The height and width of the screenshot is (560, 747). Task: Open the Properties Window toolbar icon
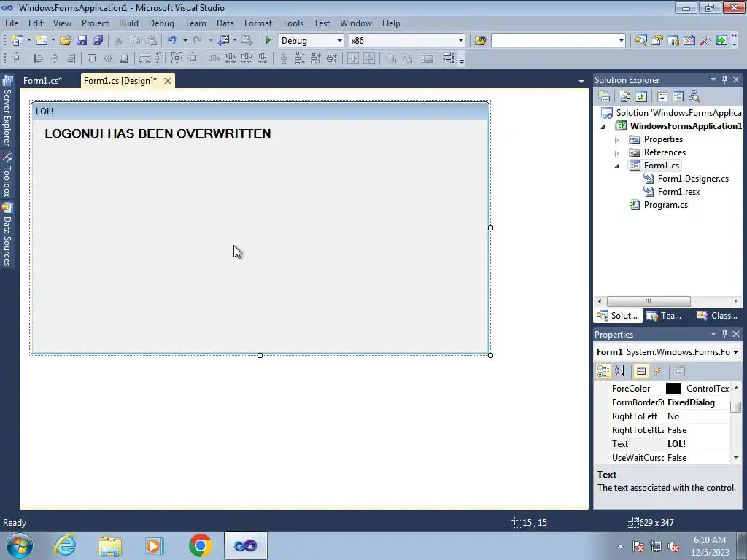tap(657, 41)
